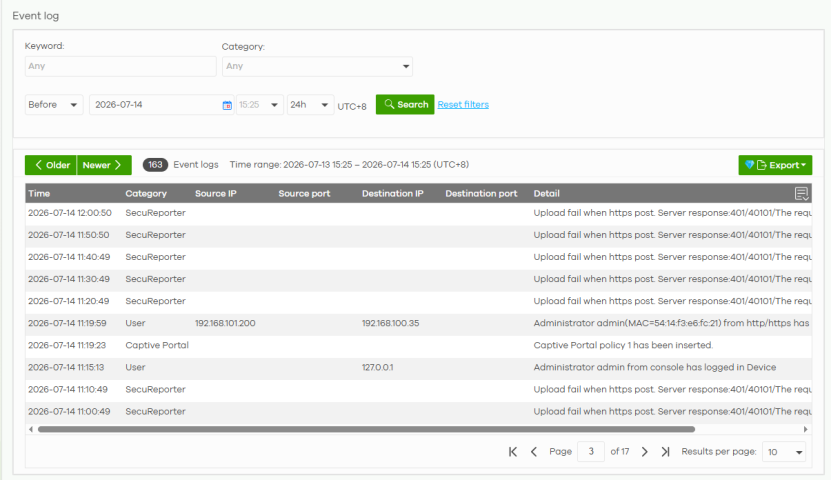Go to the previous results page

click(534, 452)
